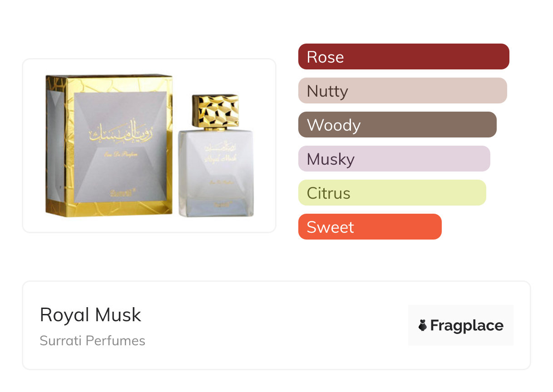The width and height of the screenshot is (553, 392).
Task: Select the Nutty accord bar
Action: [x=403, y=91]
